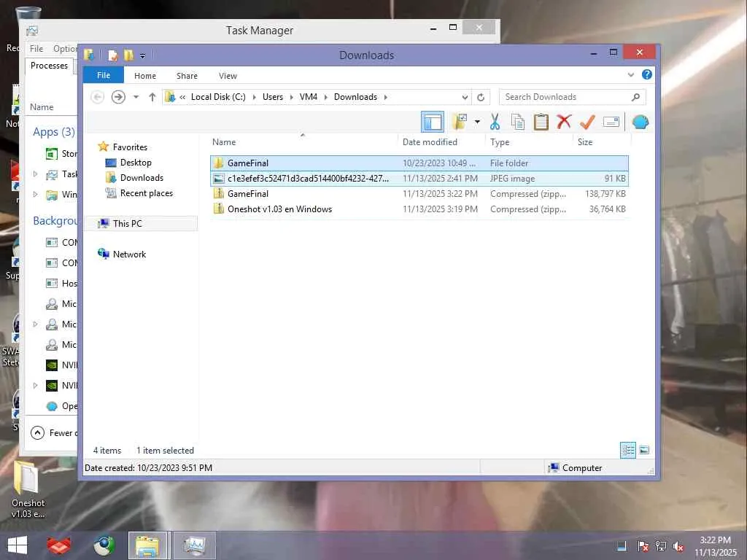Expand the chevron after Downloads in path

pyautogui.click(x=385, y=97)
